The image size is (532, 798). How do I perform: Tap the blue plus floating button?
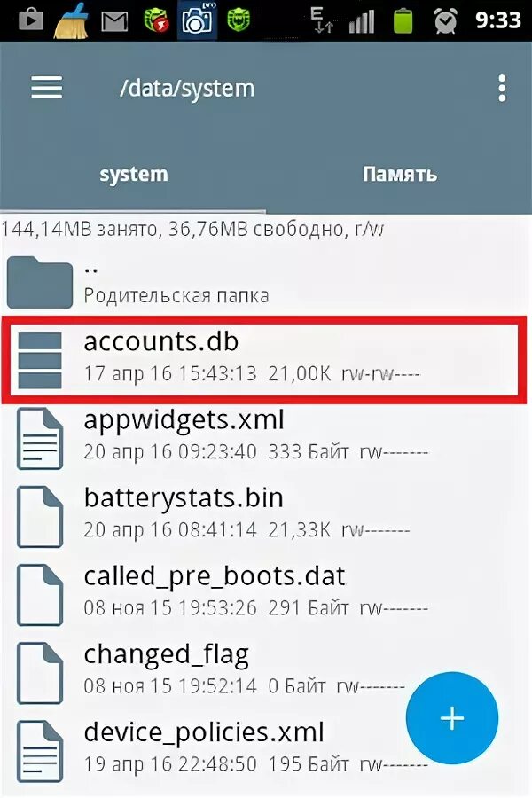pos(452,718)
